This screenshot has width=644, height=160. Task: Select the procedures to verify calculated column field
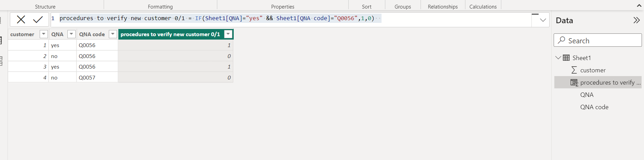click(x=598, y=83)
